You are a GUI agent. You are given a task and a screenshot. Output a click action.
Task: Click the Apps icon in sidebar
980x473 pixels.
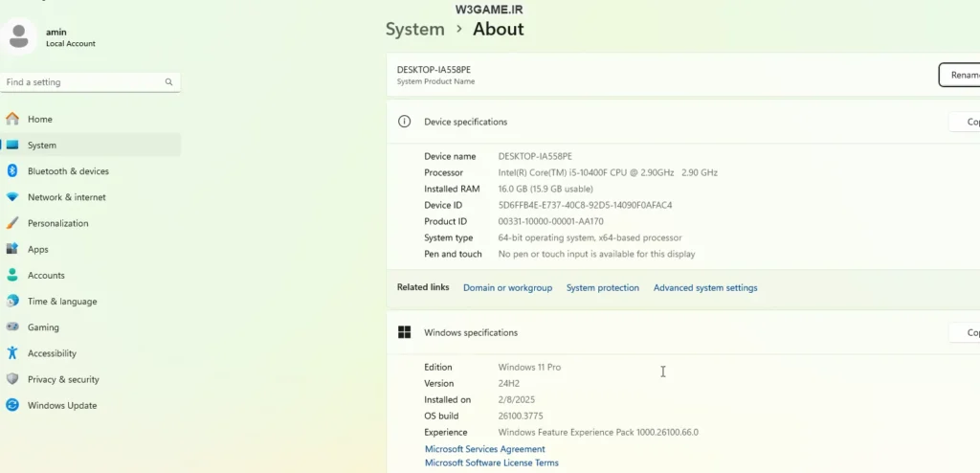[12, 249]
